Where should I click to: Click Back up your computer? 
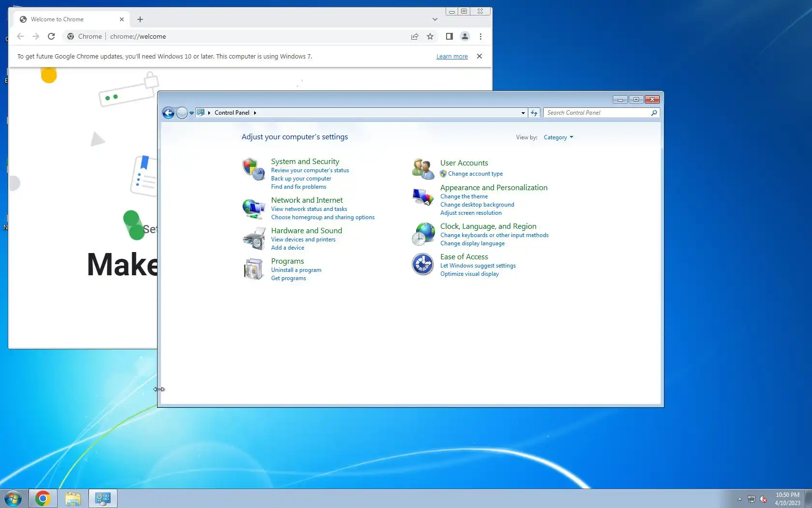301,179
